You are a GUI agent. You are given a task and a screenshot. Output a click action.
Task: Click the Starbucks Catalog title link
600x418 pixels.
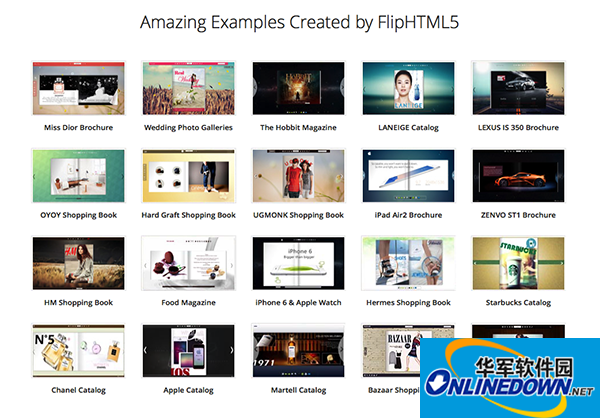point(518,303)
